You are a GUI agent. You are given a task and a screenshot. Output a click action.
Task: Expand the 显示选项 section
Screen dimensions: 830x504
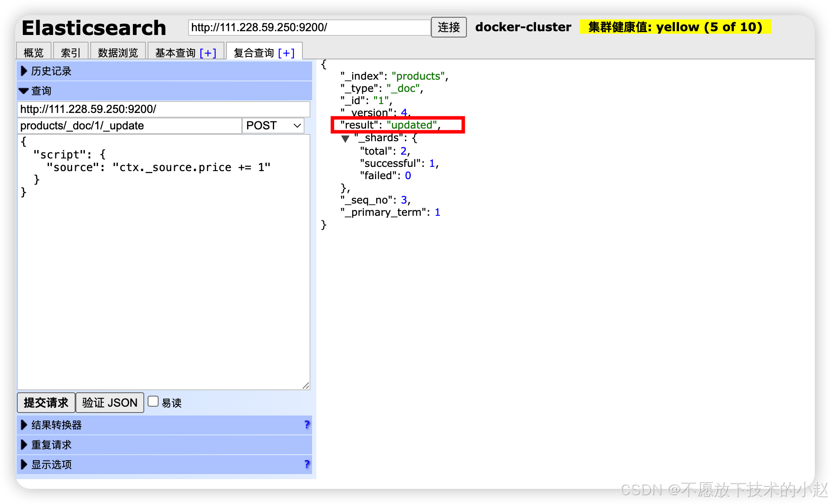click(x=51, y=464)
